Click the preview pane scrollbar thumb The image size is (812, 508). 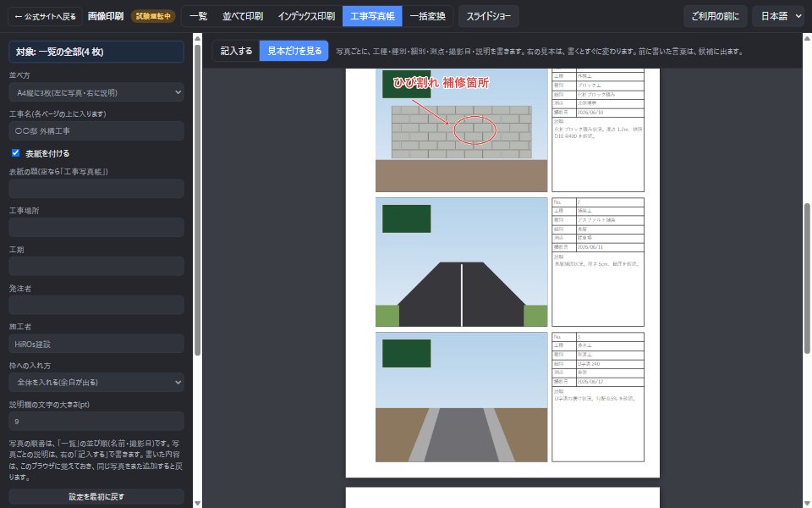(807, 279)
